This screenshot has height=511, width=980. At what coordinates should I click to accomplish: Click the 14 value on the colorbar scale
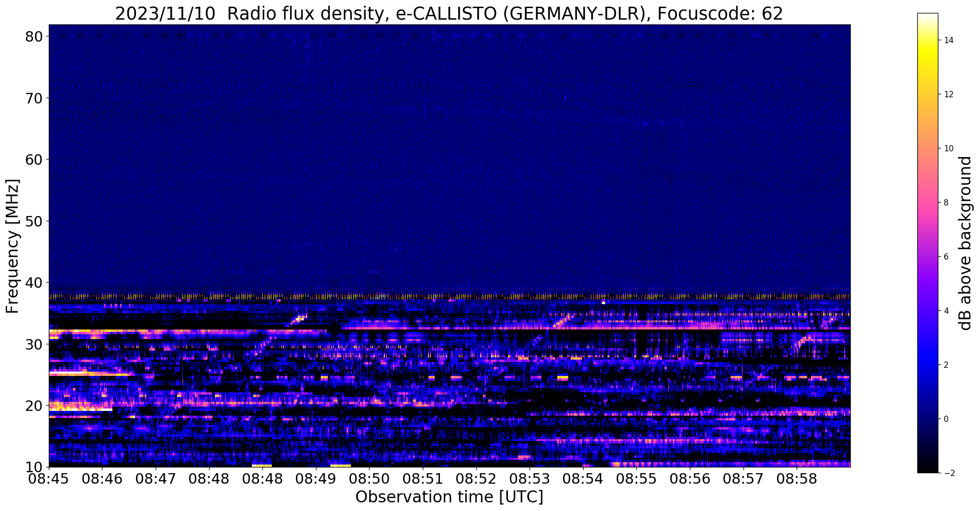pyautogui.click(x=948, y=40)
